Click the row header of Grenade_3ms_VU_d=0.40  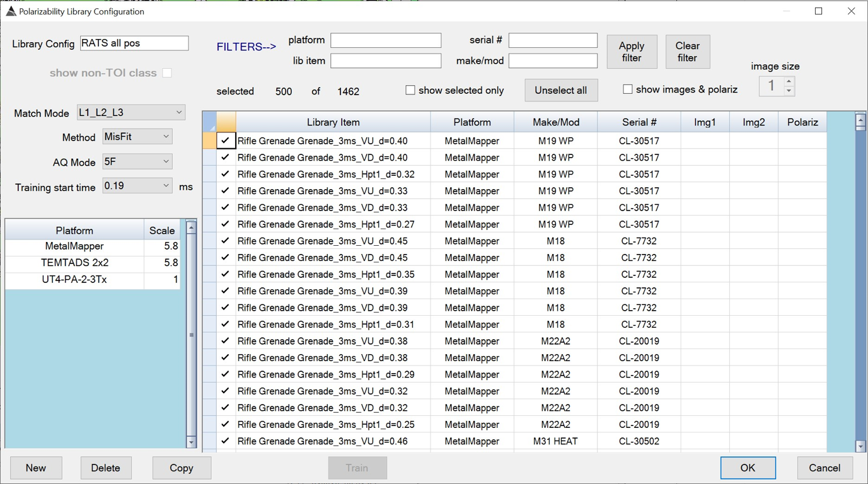tap(209, 141)
